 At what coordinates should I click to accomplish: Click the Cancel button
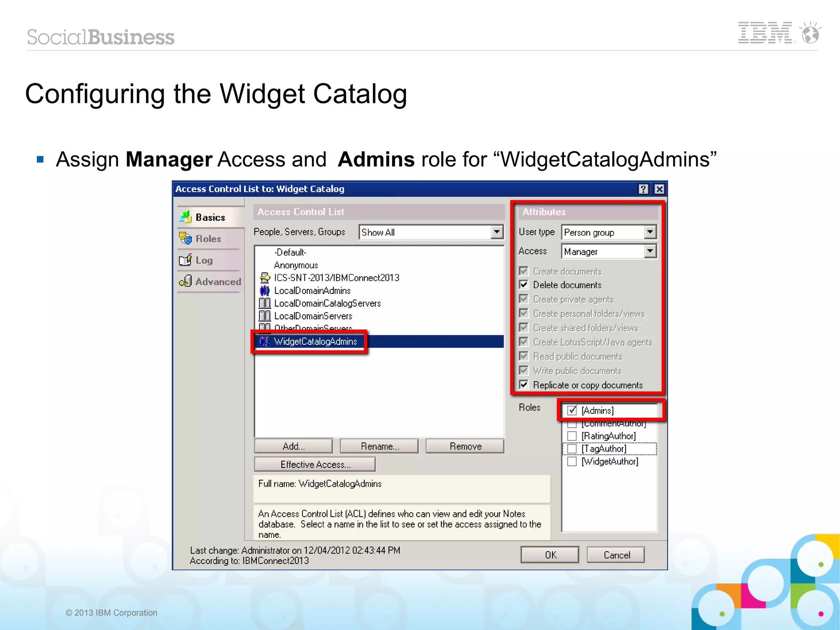[x=616, y=555]
